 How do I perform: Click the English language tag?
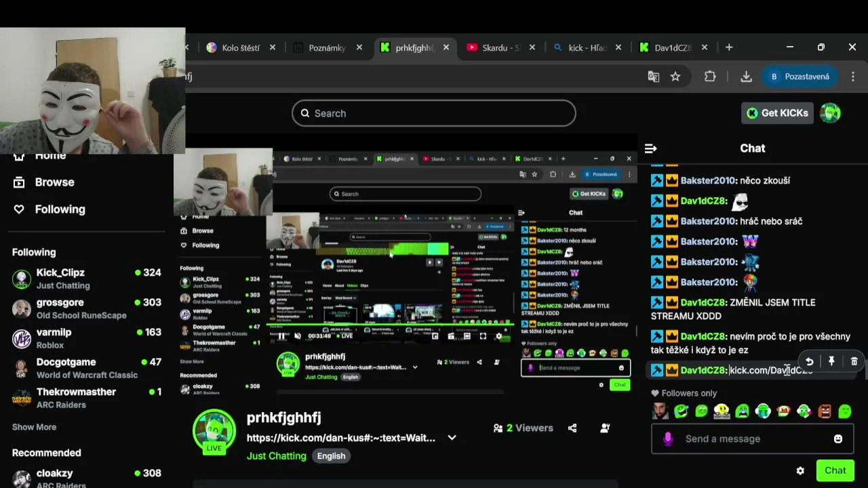[x=331, y=455]
